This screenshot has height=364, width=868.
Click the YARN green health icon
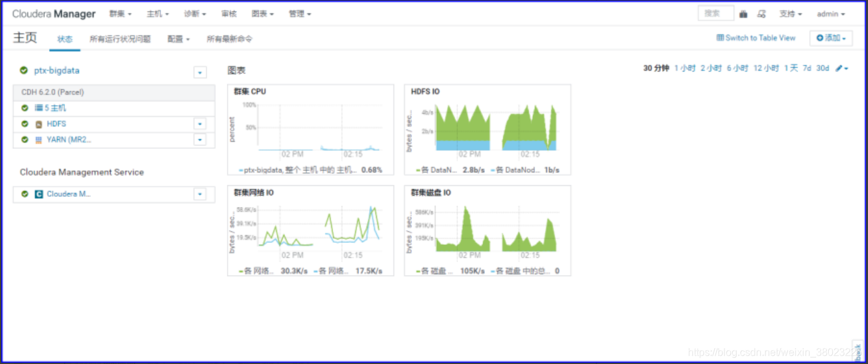pos(25,140)
